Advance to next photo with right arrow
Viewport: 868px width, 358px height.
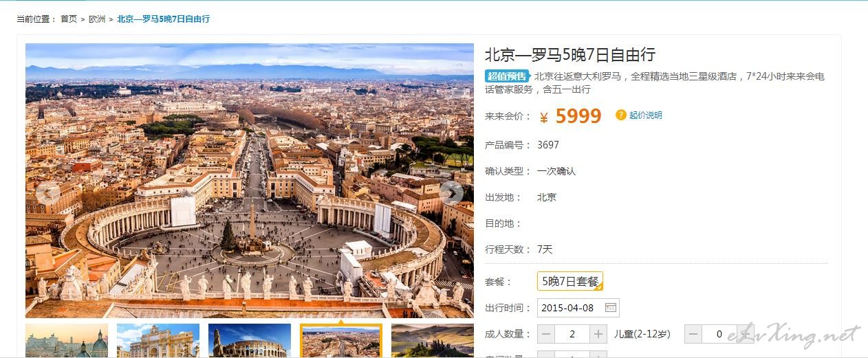pos(452,193)
